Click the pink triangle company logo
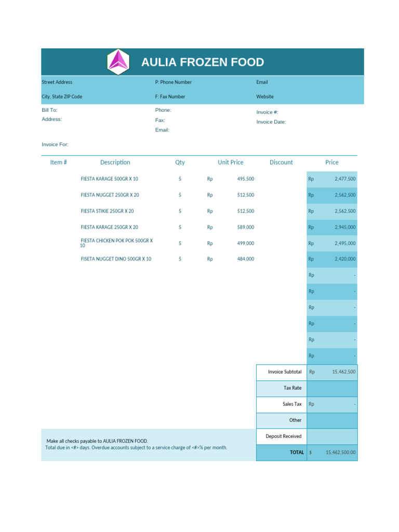The width and height of the screenshot is (399, 532). (x=118, y=62)
